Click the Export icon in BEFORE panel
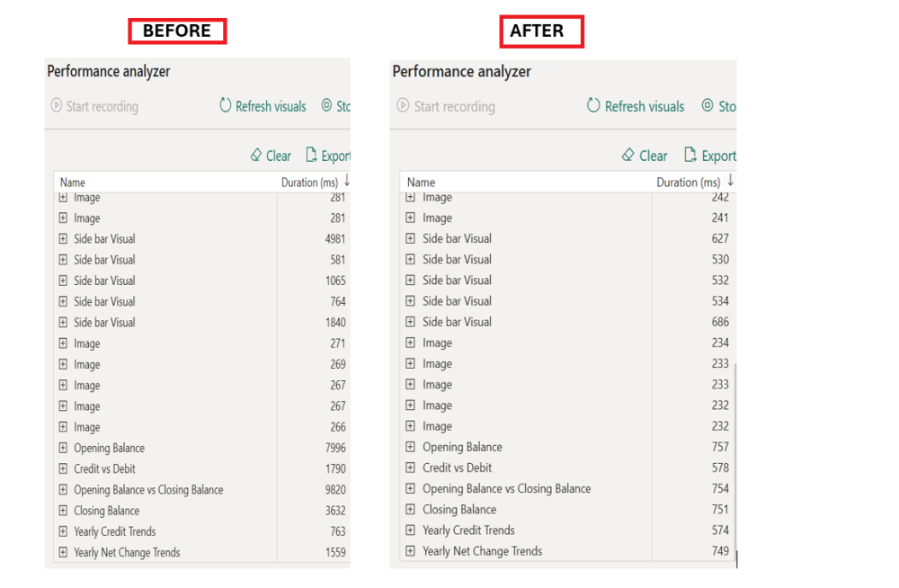The image size is (899, 588). [x=311, y=156]
